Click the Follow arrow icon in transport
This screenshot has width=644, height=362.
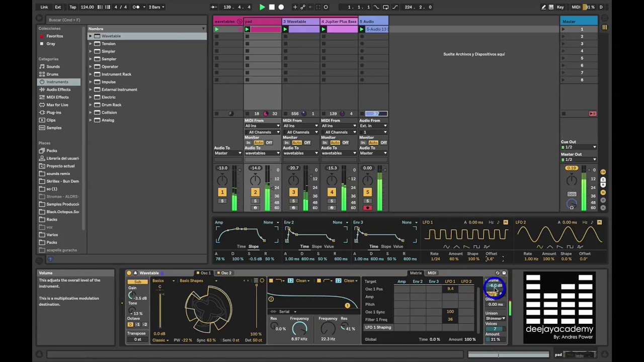(214, 7)
